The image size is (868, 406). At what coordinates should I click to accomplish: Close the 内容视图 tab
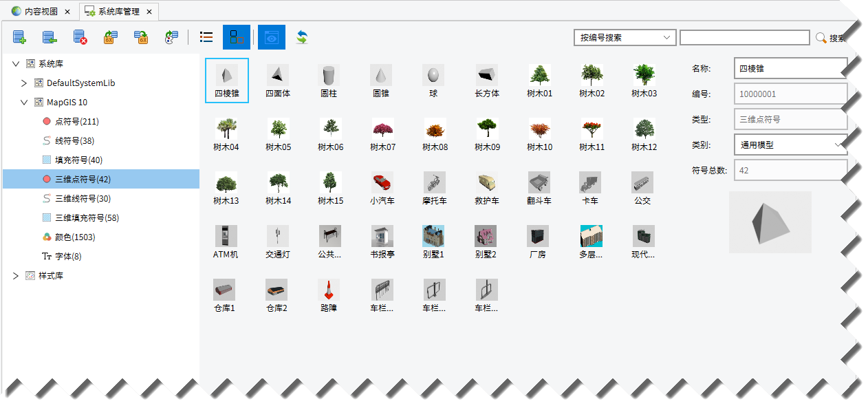[67, 12]
